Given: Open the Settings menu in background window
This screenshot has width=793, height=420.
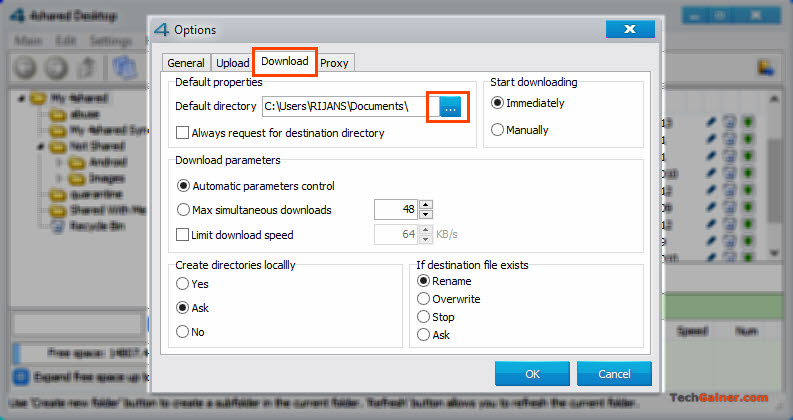Looking at the screenshot, I should click(x=110, y=40).
